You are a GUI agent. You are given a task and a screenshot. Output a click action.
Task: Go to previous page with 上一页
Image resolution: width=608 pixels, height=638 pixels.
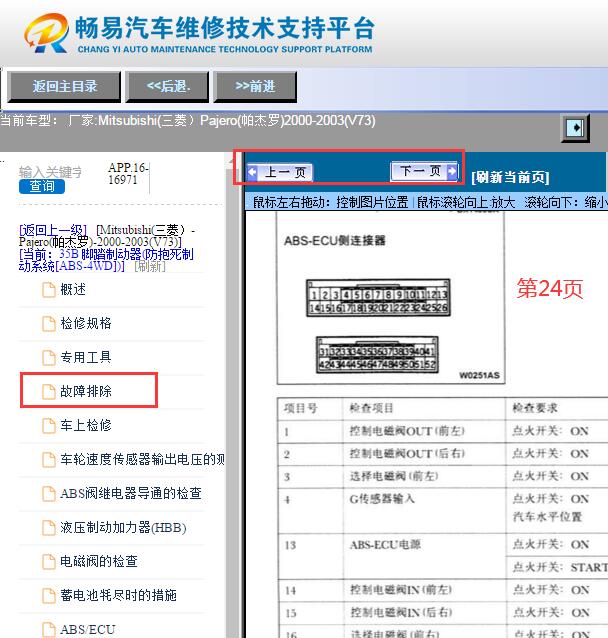coord(280,173)
